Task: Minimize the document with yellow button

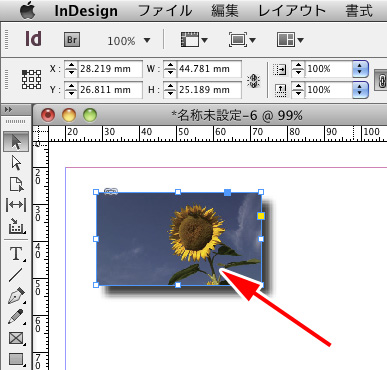Action: [69, 116]
